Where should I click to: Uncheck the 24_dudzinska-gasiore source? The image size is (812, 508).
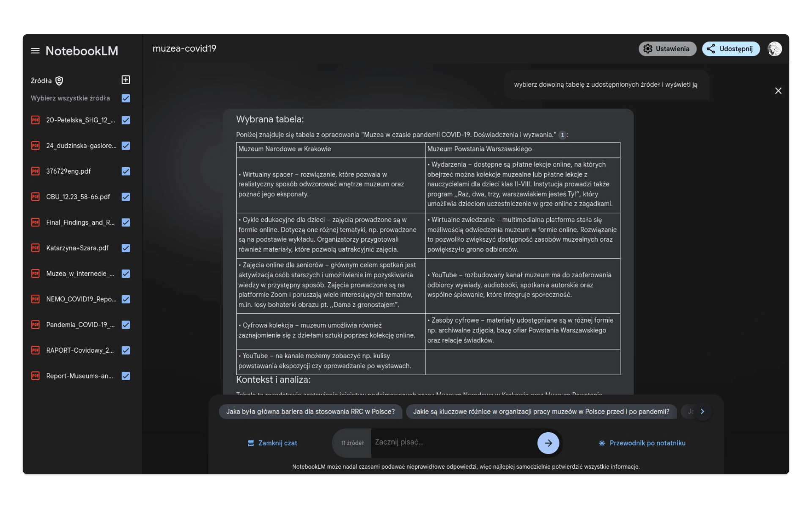coord(126,146)
